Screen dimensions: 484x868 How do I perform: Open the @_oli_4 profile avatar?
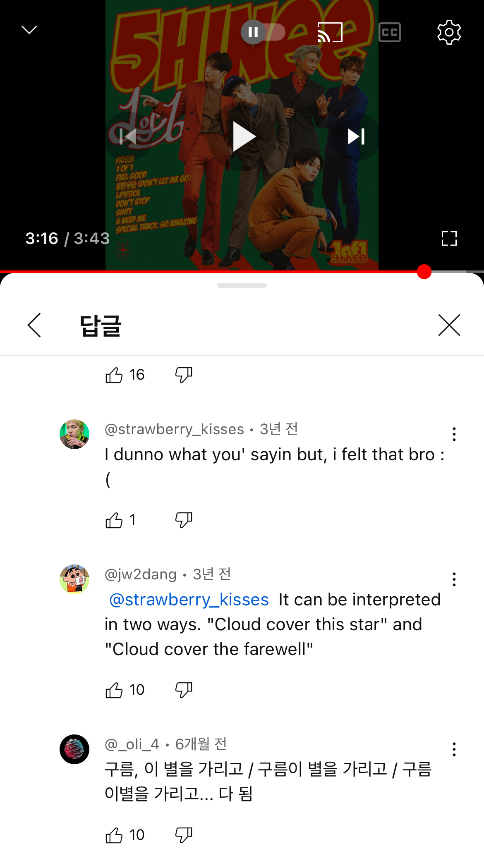coord(74,749)
